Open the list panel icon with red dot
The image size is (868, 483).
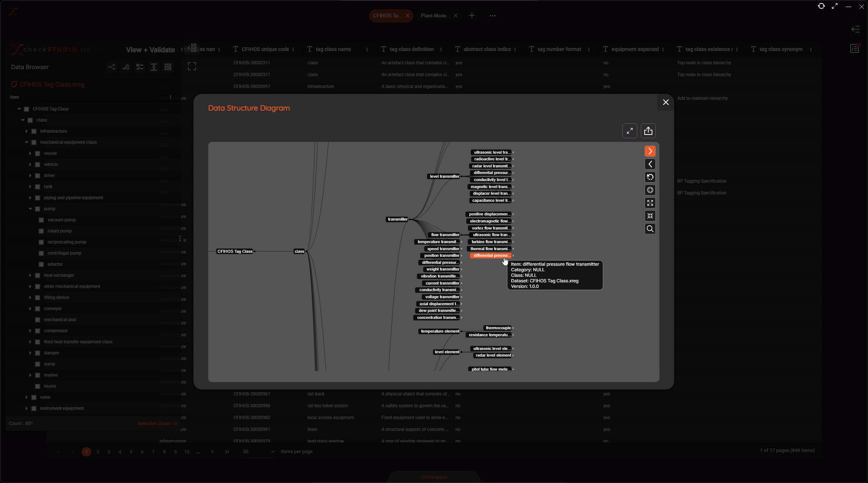[855, 48]
